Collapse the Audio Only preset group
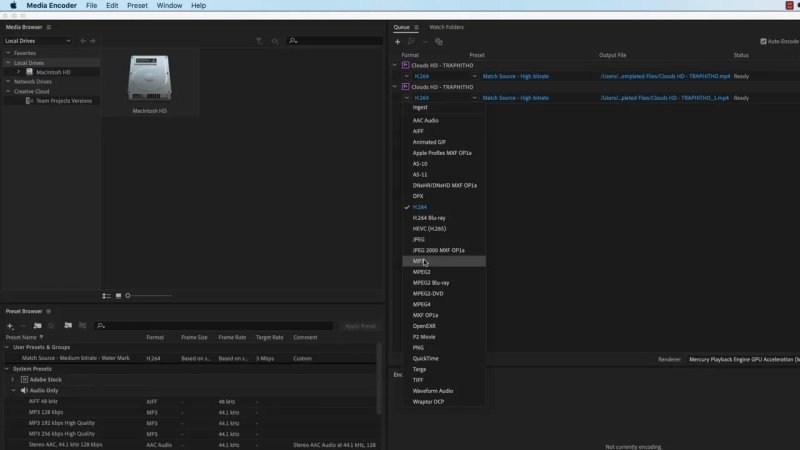The image size is (800, 450). [x=13, y=390]
